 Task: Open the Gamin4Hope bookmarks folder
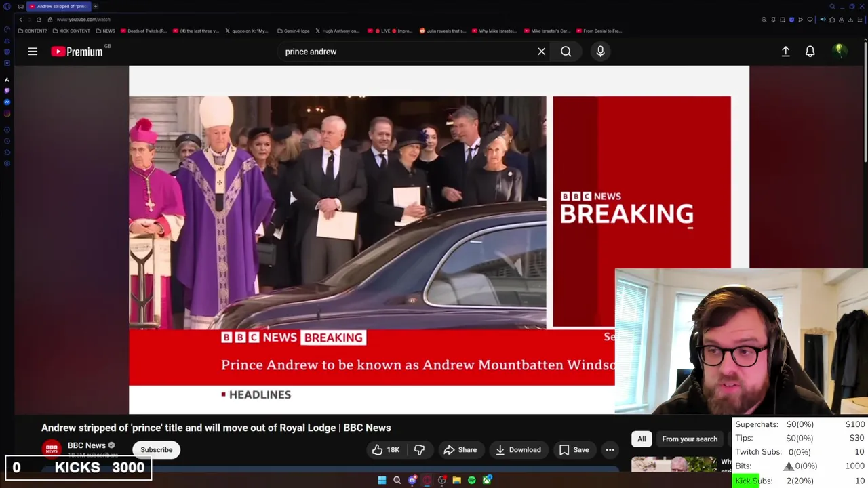294,30
